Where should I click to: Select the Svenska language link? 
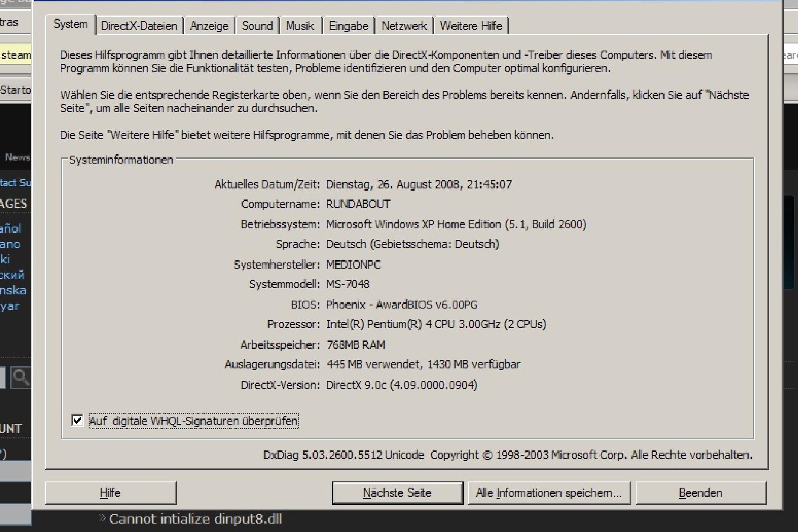pos(13,290)
